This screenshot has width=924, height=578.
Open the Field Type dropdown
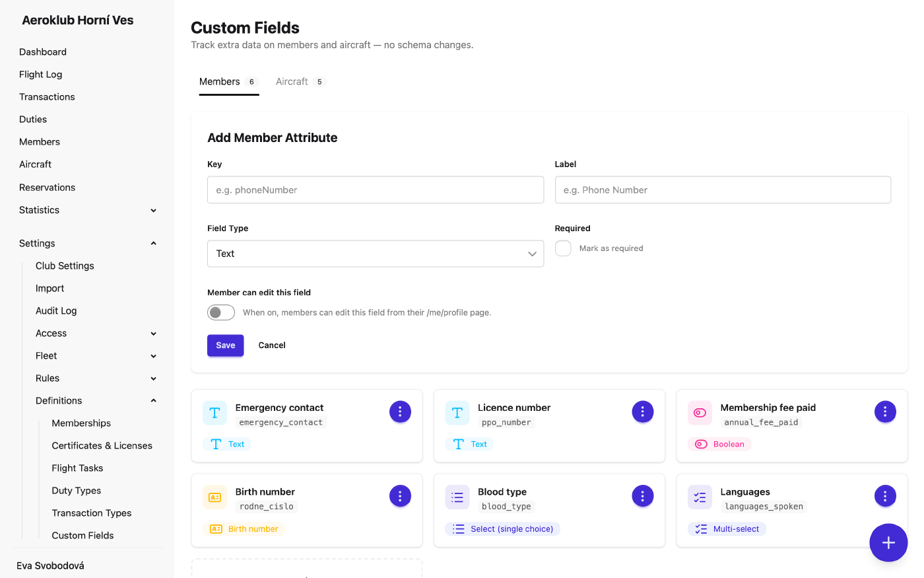tap(376, 254)
